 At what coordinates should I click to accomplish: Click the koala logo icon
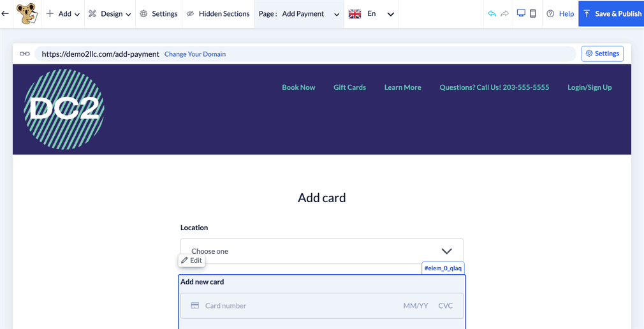click(27, 13)
